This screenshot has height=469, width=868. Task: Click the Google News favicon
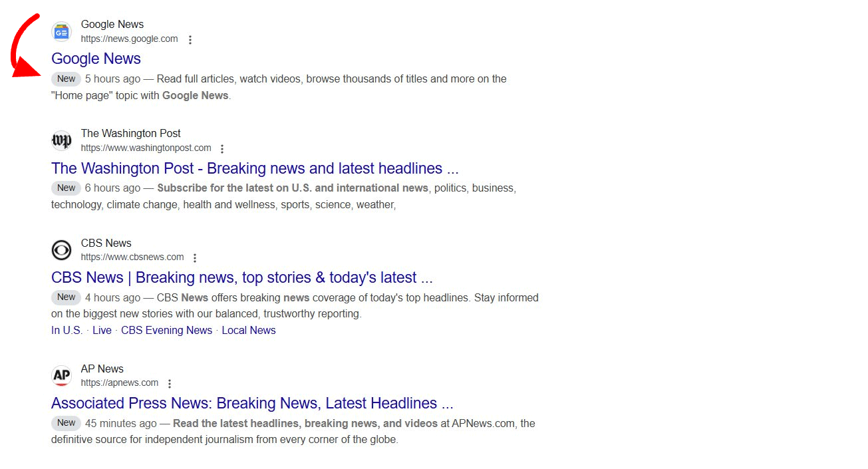coord(61,31)
